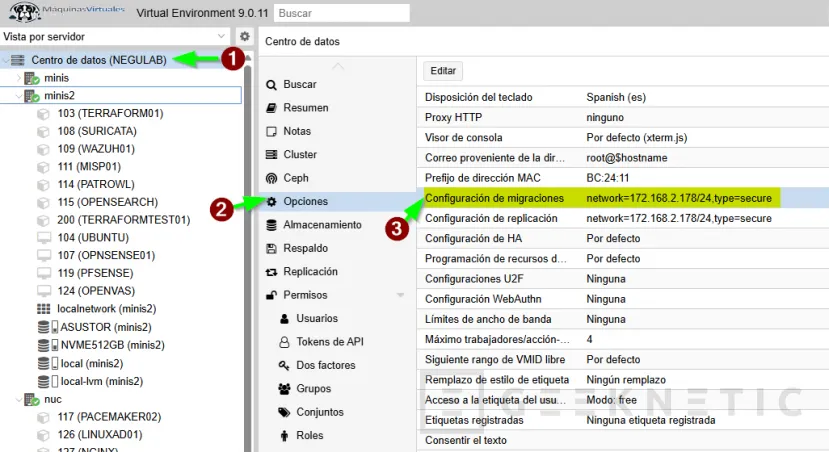This screenshot has width=829, height=452.
Task: Collapse the minis2 node arrow
Action: [19, 96]
